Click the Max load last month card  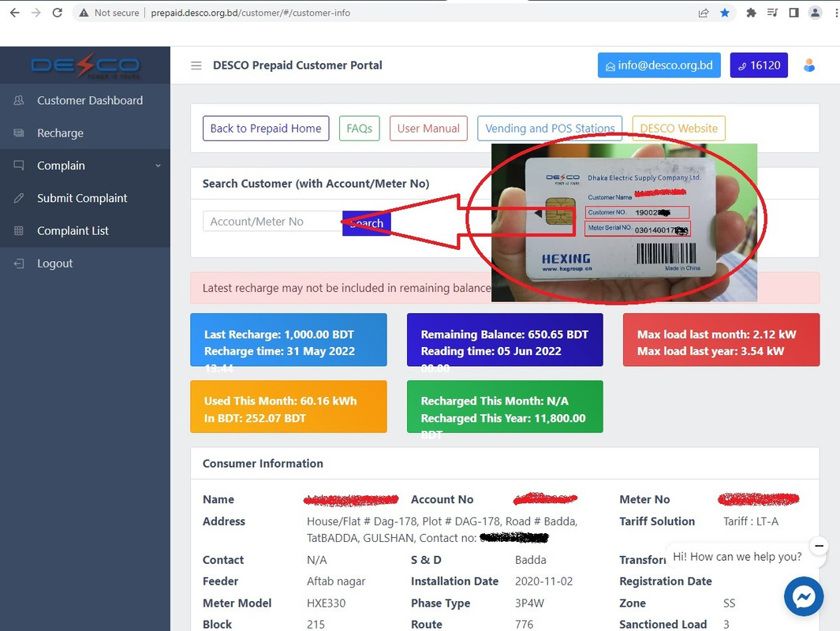point(721,340)
